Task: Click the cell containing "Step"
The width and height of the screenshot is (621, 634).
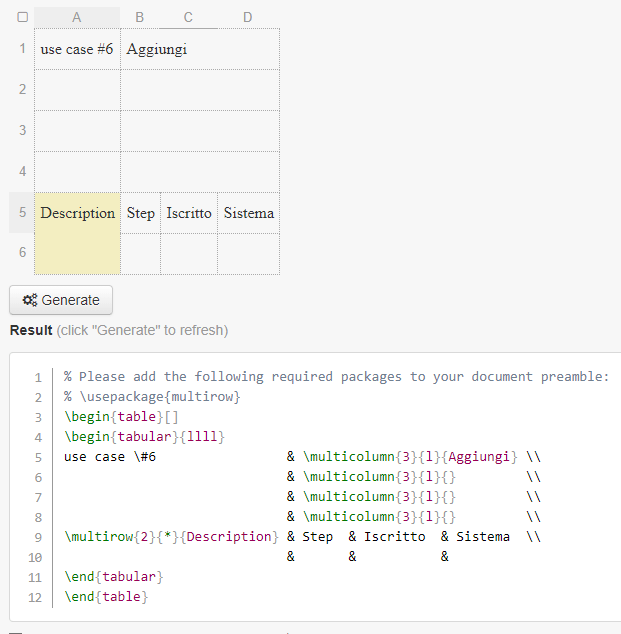Action: (140, 213)
